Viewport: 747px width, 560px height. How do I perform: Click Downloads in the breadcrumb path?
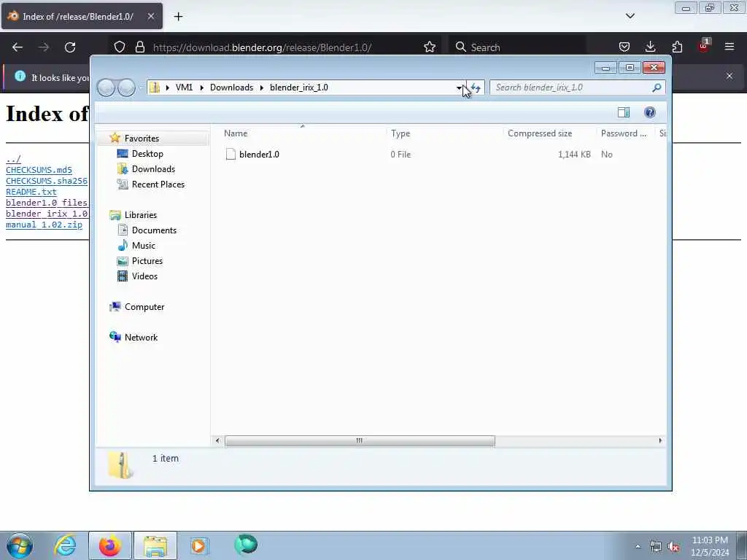[231, 87]
